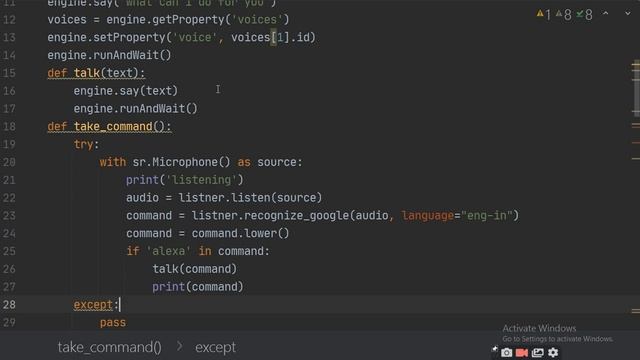The height and width of the screenshot is (360, 640).
Task: Click 'engine.setProperty' on line 13
Action: 106,38
